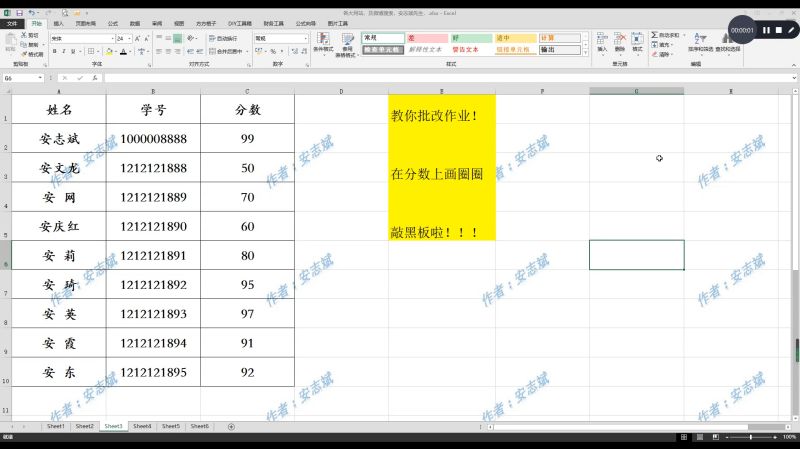
Task: Add a new worksheet with the plus button
Action: [x=231, y=427]
